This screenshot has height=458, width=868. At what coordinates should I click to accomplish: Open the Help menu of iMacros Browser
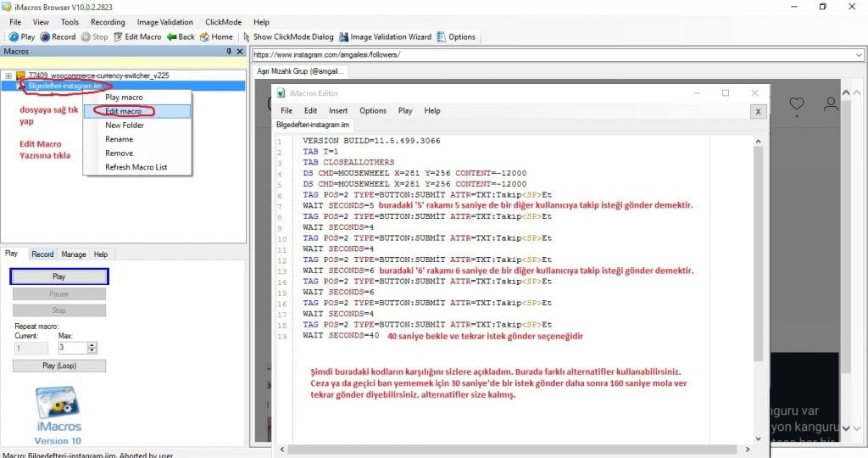(261, 22)
